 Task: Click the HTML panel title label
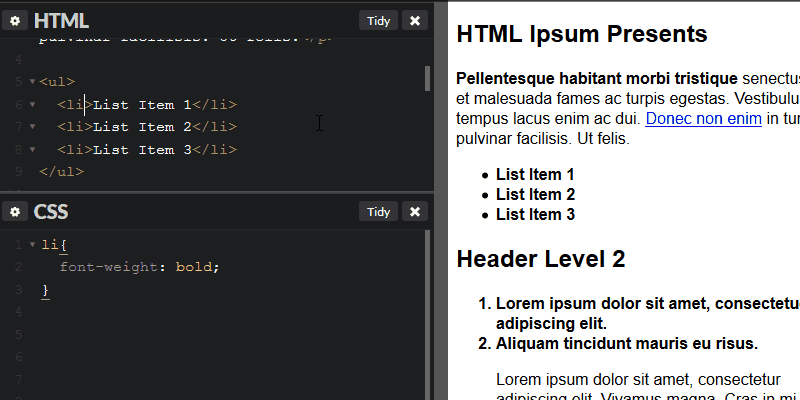[x=61, y=21]
